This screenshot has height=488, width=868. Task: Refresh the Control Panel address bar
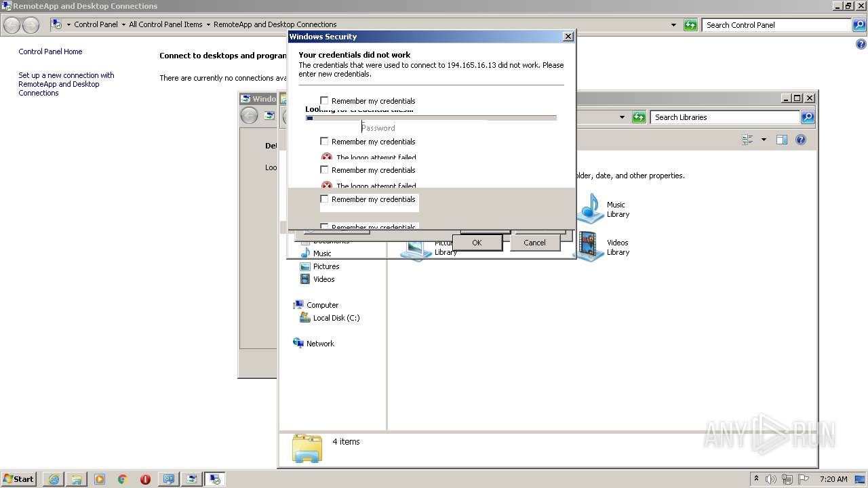pos(690,25)
